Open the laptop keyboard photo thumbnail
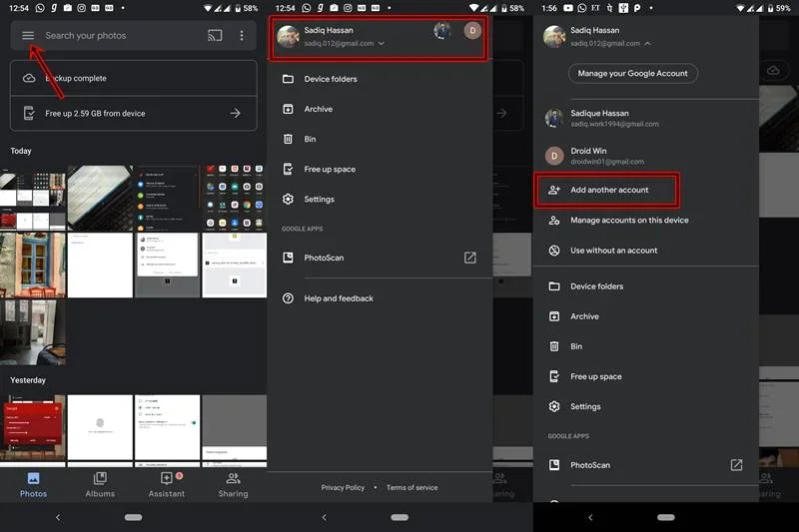Screen dimensions: 799x532 (100, 198)
